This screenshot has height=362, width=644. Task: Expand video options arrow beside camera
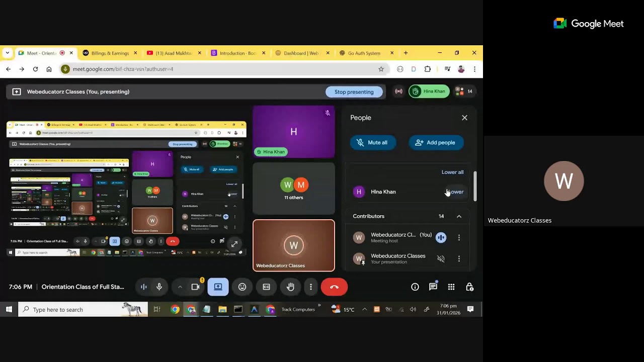point(180,287)
